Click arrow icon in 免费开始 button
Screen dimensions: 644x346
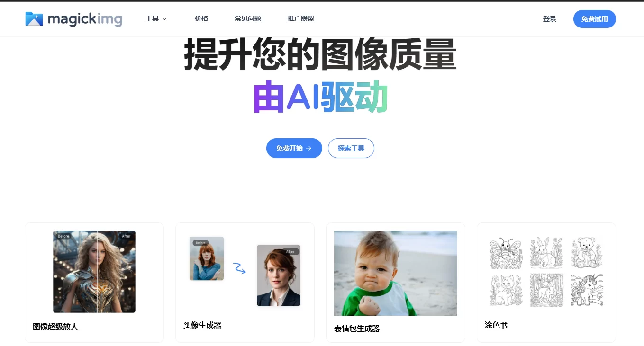(x=309, y=148)
